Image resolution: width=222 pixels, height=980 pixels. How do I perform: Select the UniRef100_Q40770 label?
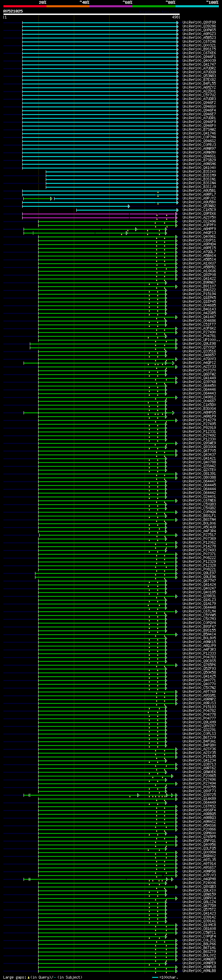(199, 684)
